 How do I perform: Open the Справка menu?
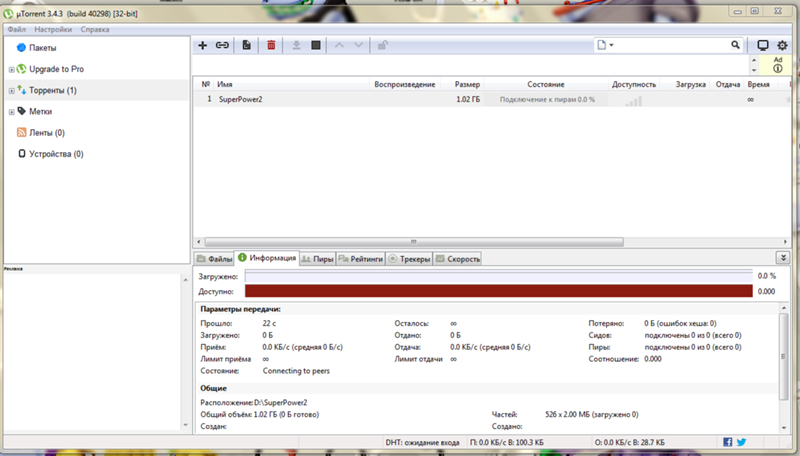pos(95,30)
